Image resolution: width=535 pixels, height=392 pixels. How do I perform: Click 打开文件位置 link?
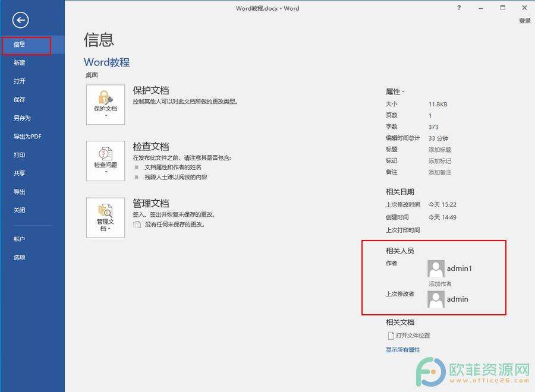click(x=409, y=336)
